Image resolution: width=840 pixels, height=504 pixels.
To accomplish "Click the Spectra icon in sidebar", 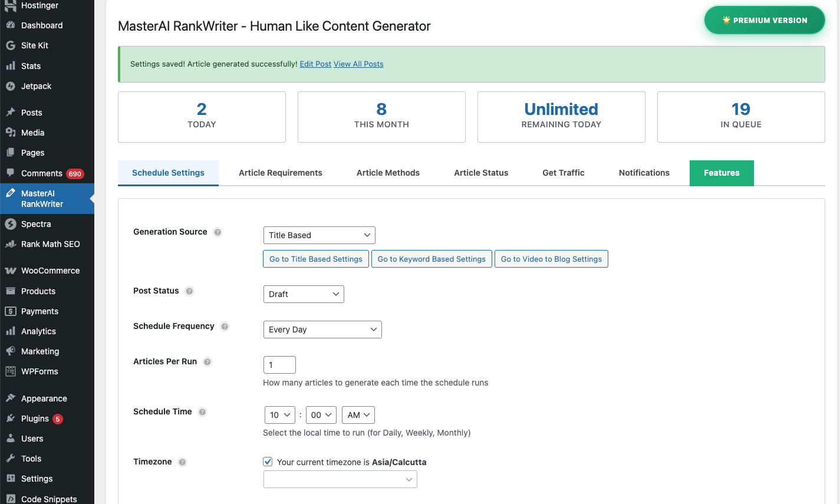I will pos(11,224).
